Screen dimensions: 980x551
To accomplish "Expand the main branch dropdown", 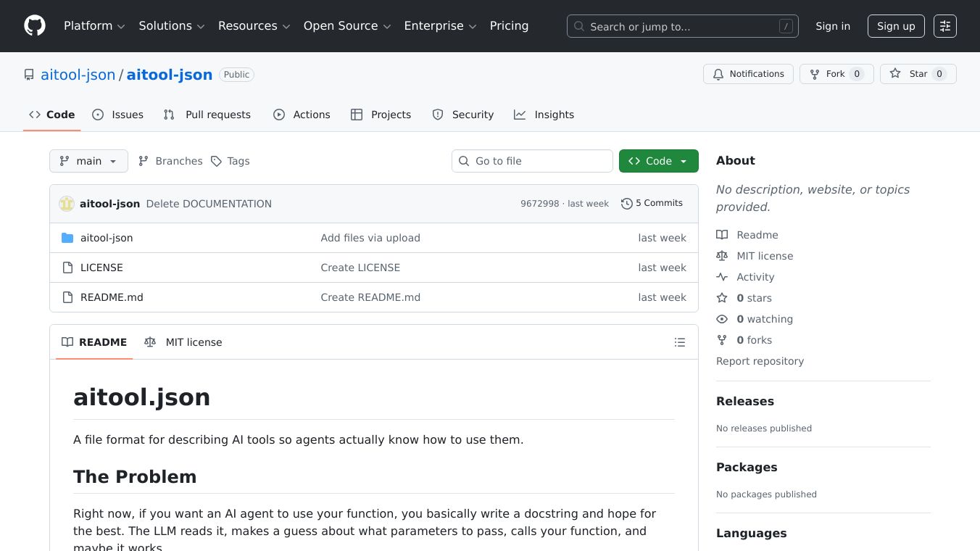I will tap(88, 161).
